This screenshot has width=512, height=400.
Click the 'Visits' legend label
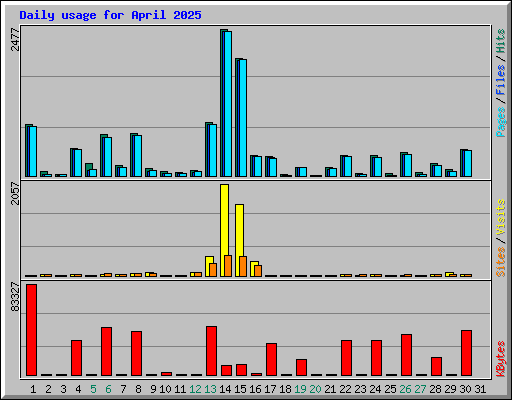click(x=500, y=217)
